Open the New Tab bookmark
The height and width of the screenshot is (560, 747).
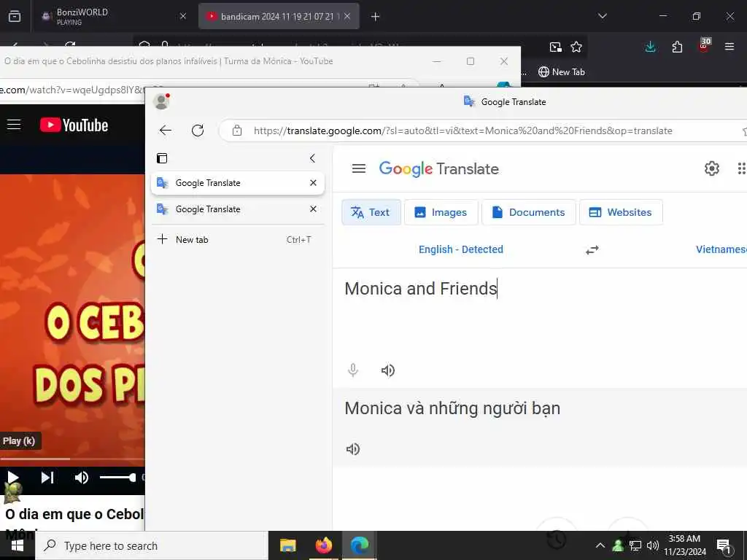(x=562, y=72)
